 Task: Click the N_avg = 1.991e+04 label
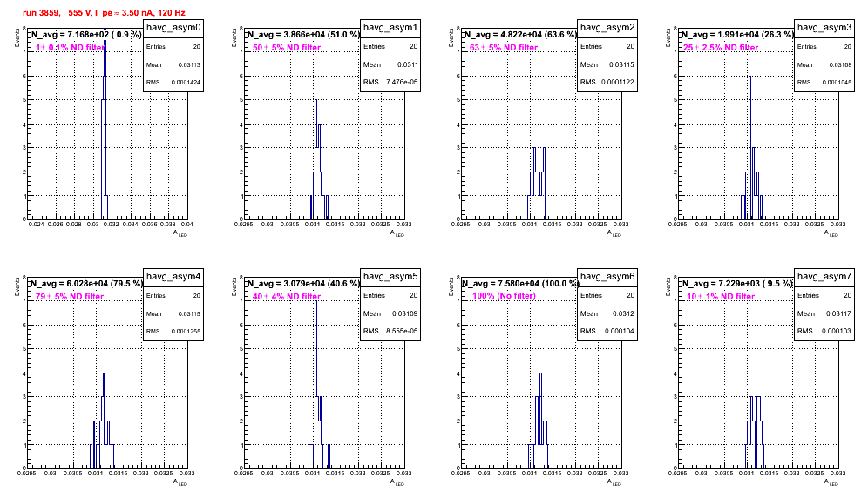tap(736, 35)
